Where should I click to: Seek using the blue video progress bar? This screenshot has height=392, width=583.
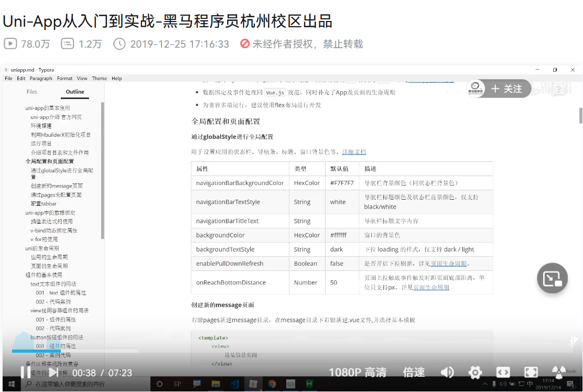coord(75,351)
